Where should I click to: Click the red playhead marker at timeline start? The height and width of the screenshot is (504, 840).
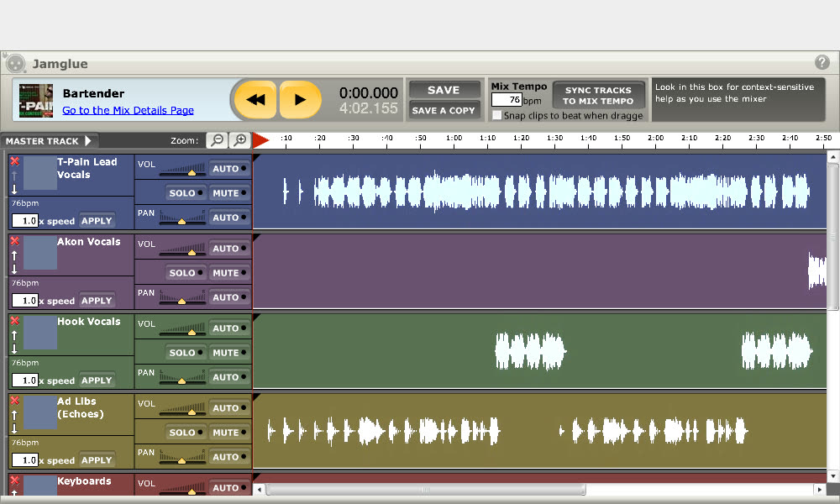pos(260,140)
